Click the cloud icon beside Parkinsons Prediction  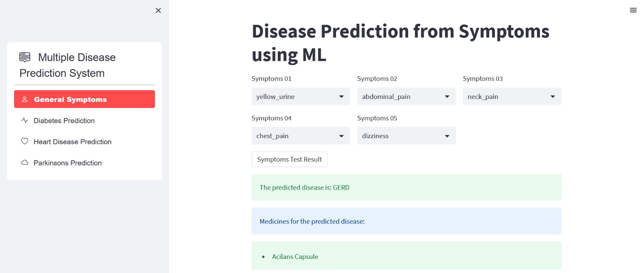pos(25,163)
